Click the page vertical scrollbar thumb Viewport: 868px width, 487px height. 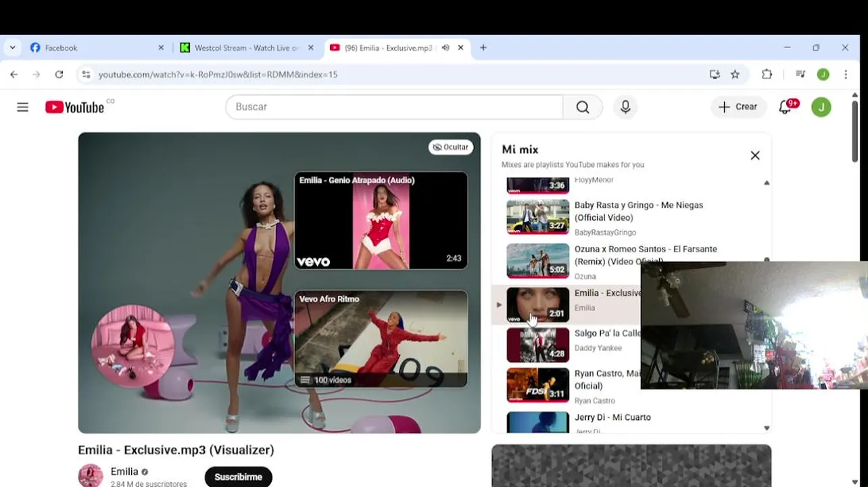click(854, 132)
